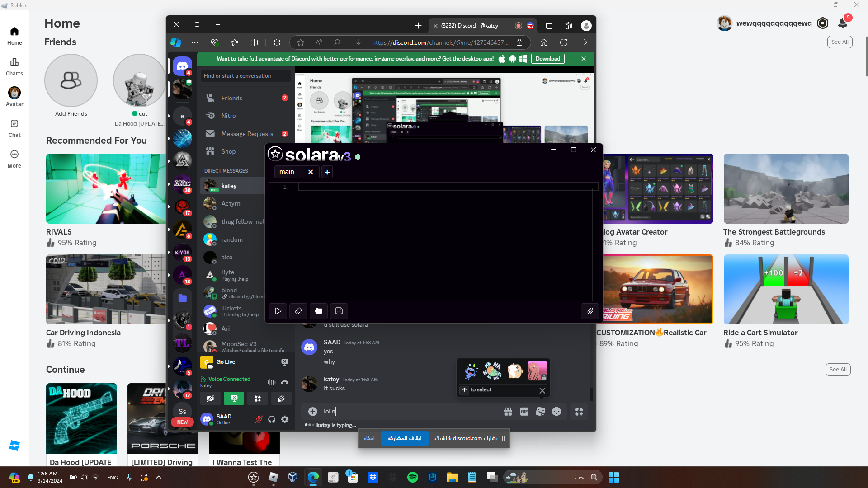The width and height of the screenshot is (868, 488).
Task: Open alex direct message
Action: pyautogui.click(x=233, y=257)
